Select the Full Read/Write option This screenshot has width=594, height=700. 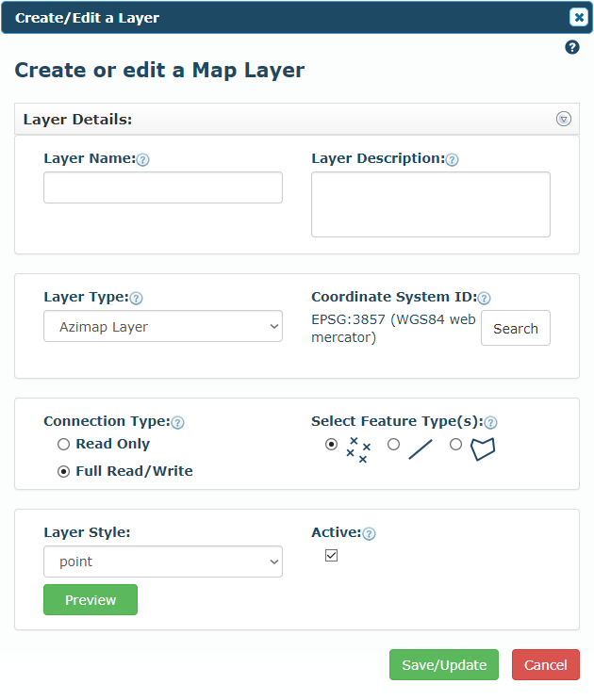(64, 471)
